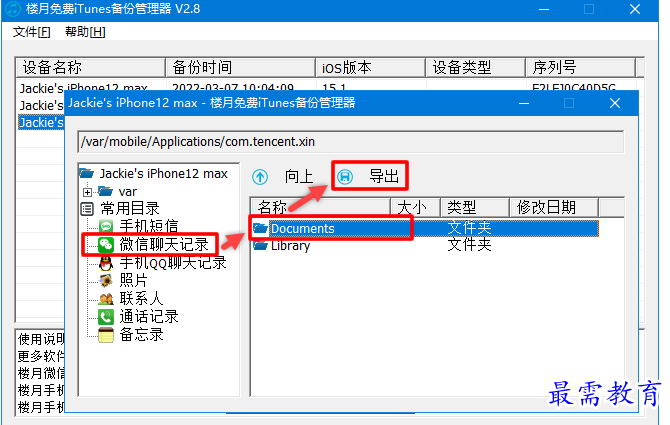Click the 联系人 contacts icon
Viewport: 670px width, 425px height.
coord(106,299)
